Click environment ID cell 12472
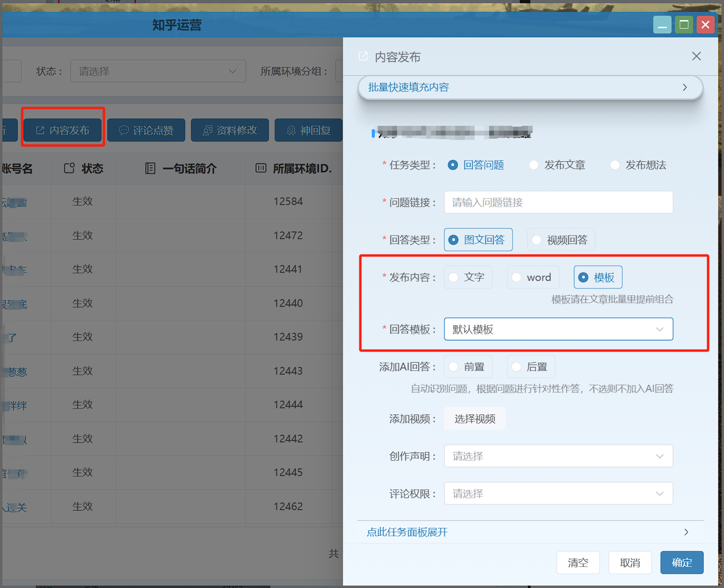This screenshot has width=724, height=588. click(x=288, y=235)
